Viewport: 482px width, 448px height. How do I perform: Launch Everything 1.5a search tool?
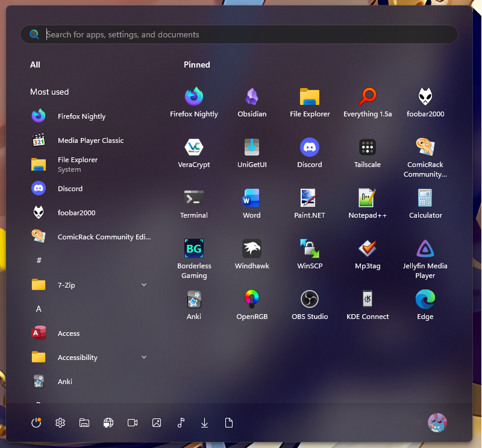368,103
